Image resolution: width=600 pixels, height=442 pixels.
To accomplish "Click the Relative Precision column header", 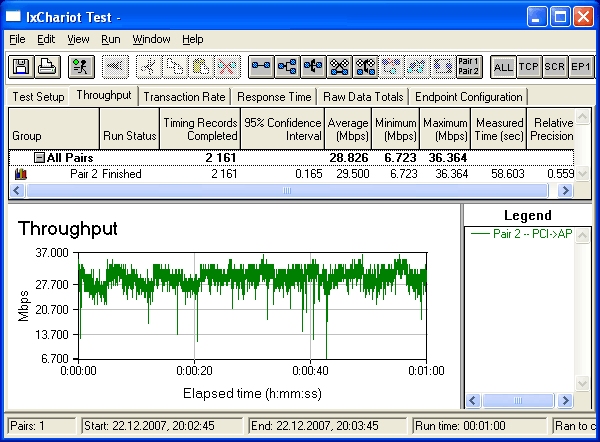I will click(551, 129).
